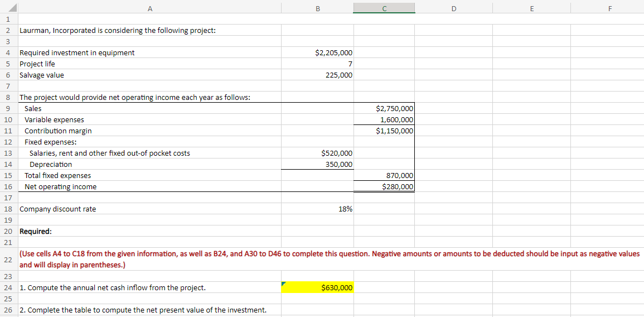Click depreciation value 350,000
644x317 pixels.
coord(317,165)
